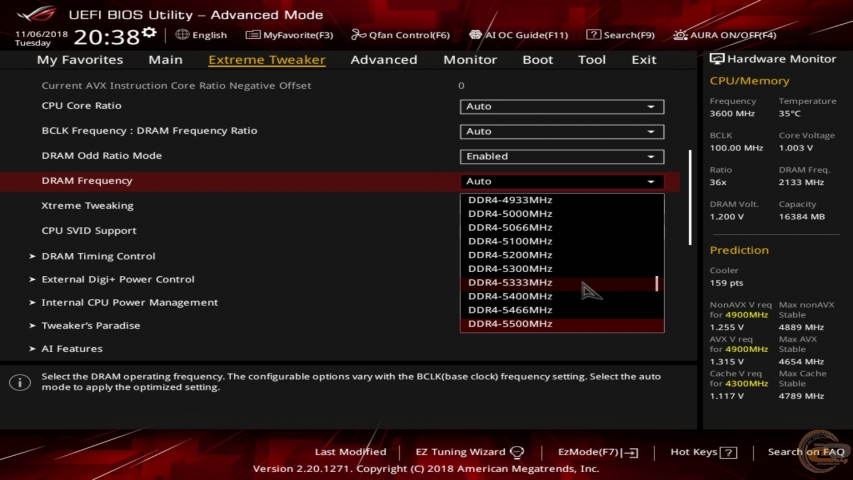853x480 pixels.
Task: Click Last Modified
Action: point(350,452)
